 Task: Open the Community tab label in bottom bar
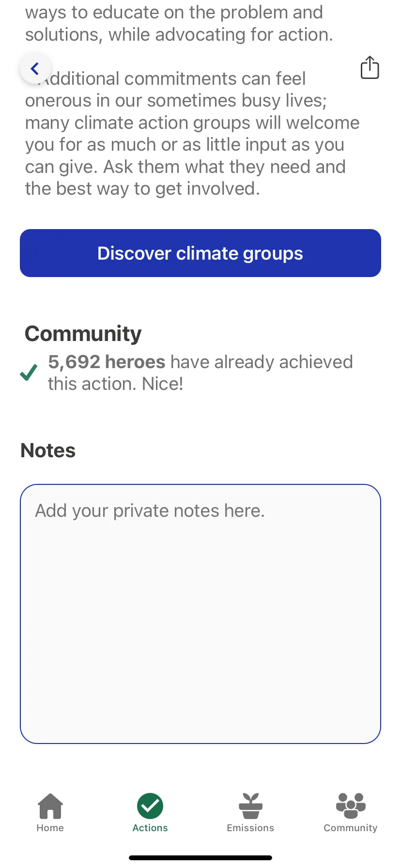351,828
